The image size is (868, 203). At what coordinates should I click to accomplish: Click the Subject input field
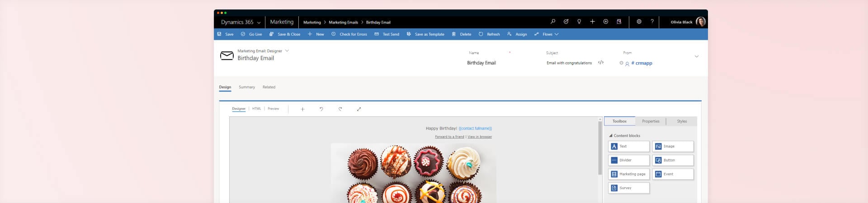point(569,63)
